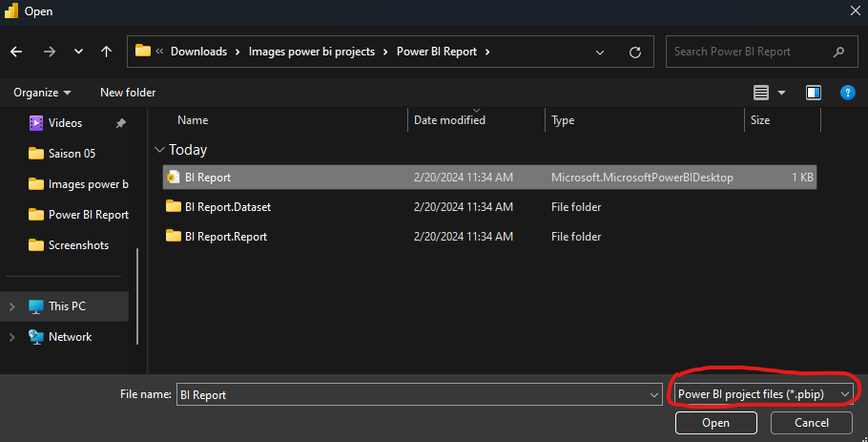Click the search magnifier icon
The width and height of the screenshot is (868, 442).
point(838,53)
